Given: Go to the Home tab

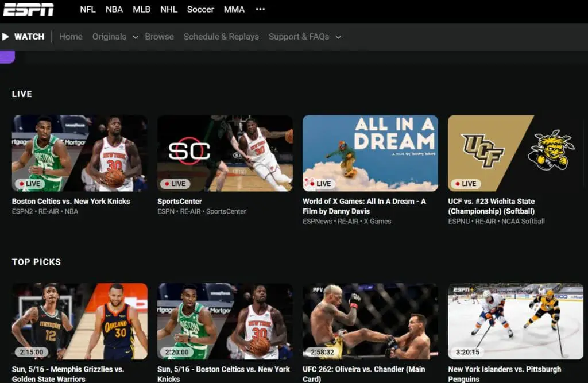Looking at the screenshot, I should click(71, 36).
